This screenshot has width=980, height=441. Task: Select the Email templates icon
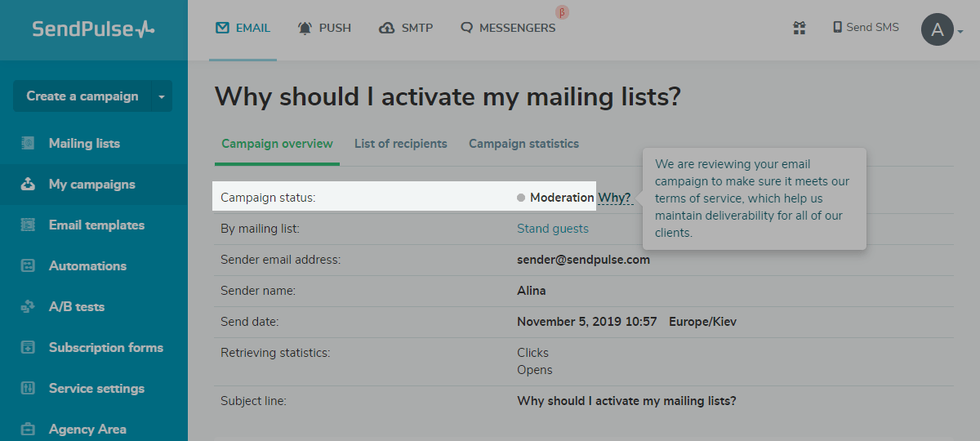(29, 225)
